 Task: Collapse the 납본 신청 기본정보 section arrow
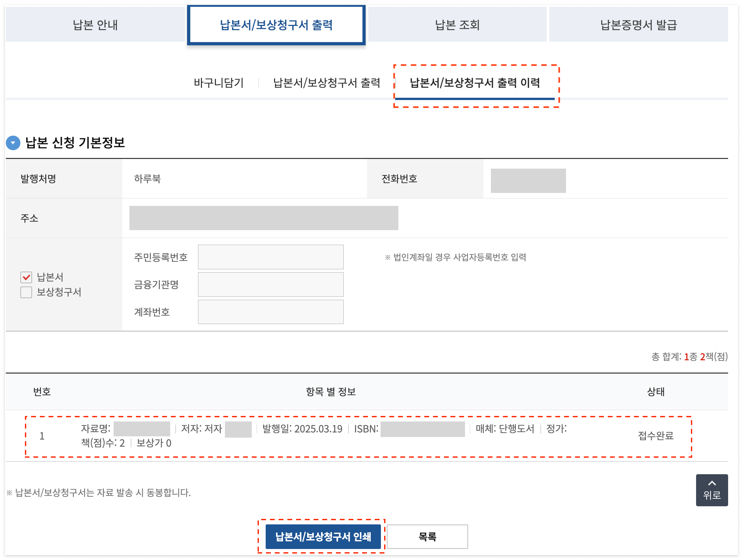[13, 143]
